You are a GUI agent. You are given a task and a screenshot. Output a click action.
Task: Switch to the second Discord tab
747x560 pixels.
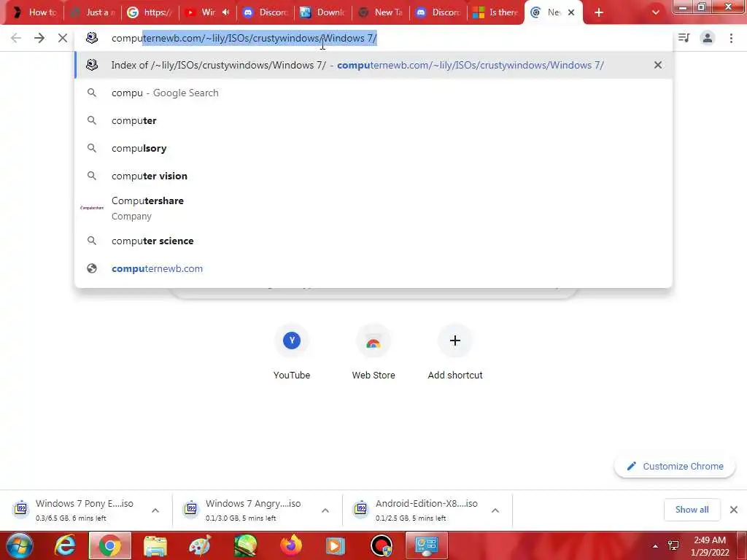(x=438, y=12)
